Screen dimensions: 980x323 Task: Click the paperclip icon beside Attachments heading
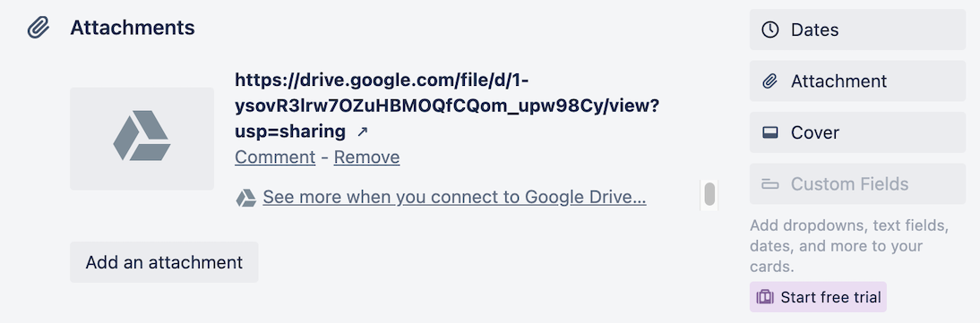coord(39,28)
